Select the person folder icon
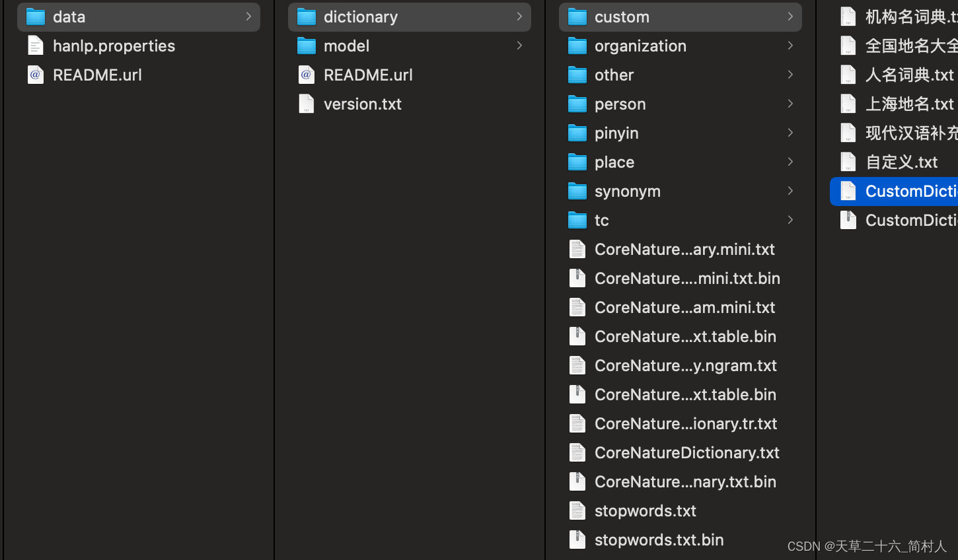The width and height of the screenshot is (958, 560). point(577,104)
